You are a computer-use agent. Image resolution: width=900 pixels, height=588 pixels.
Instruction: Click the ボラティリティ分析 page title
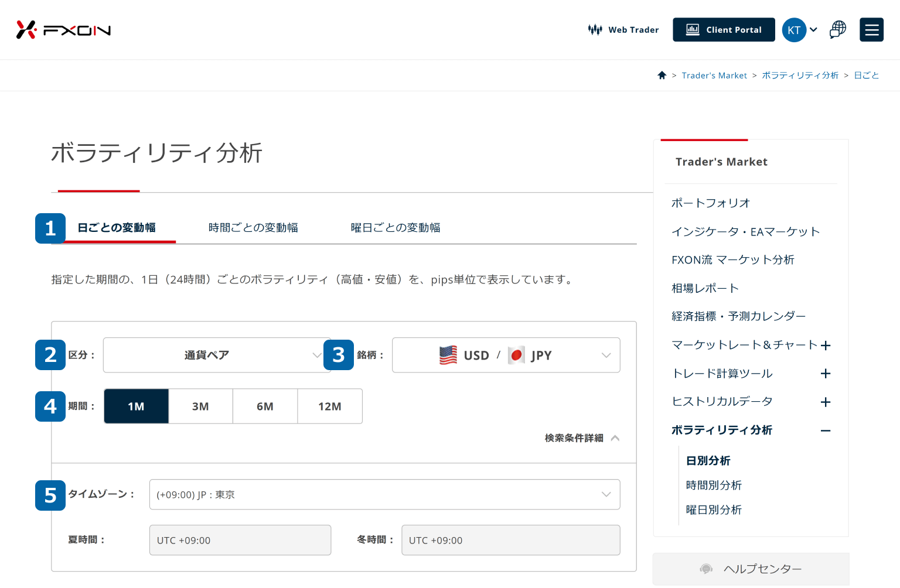(156, 153)
